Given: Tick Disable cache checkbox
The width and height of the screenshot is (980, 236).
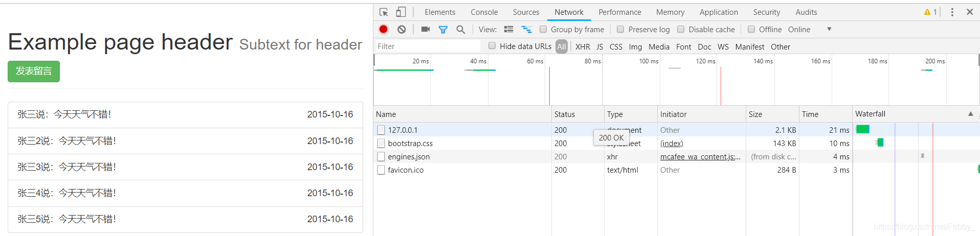Looking at the screenshot, I should pos(681,29).
